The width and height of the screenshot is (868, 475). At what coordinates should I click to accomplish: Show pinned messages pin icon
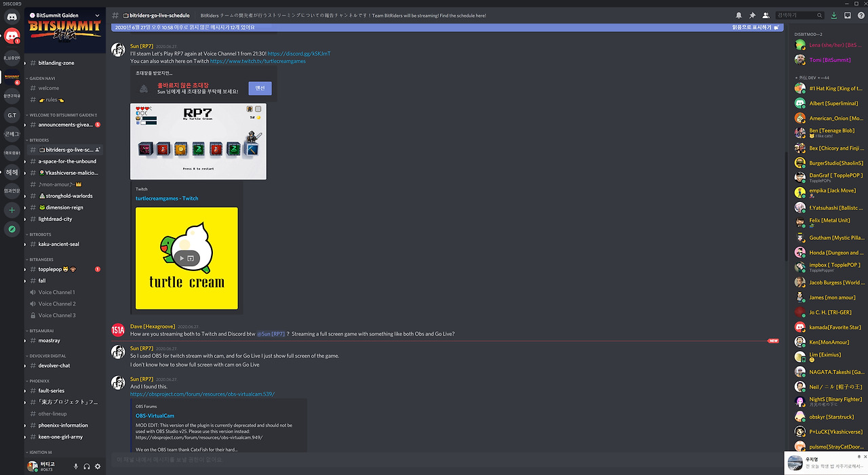(x=752, y=15)
